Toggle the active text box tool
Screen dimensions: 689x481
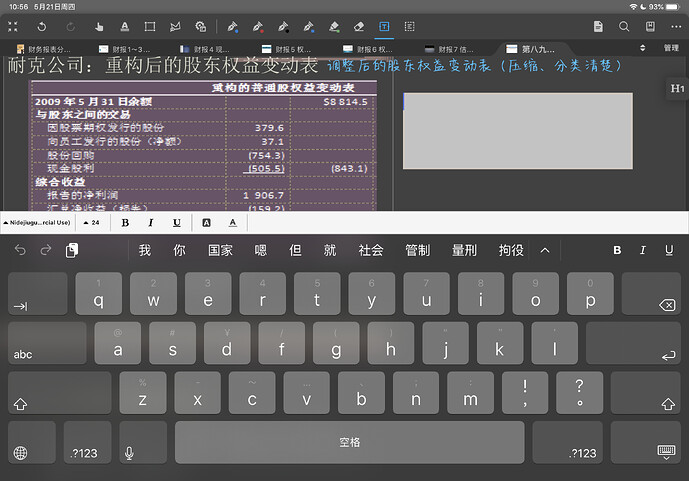pos(384,27)
